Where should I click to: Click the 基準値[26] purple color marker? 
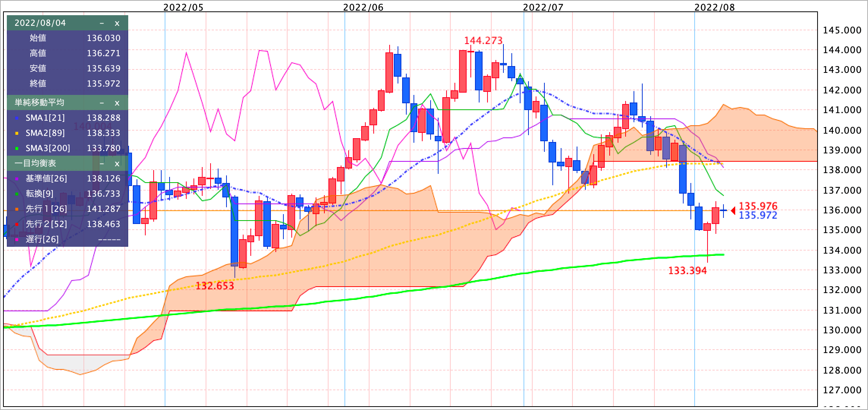pos(17,179)
